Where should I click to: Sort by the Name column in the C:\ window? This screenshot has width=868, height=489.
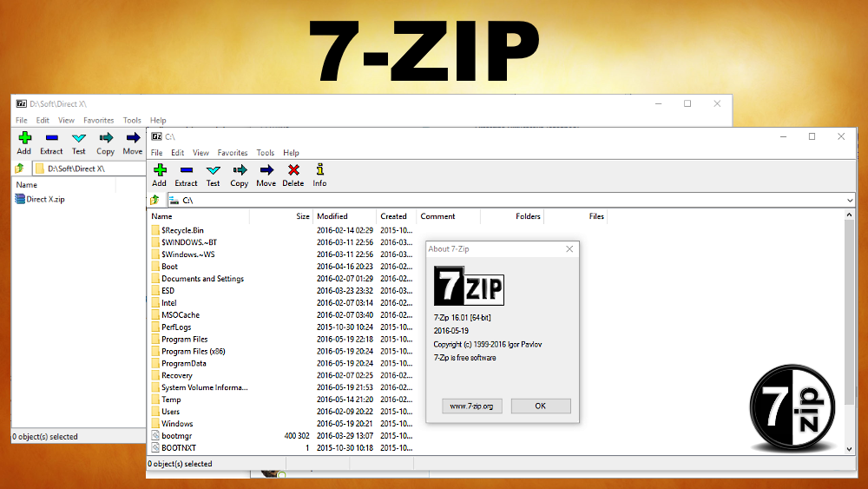click(x=198, y=216)
